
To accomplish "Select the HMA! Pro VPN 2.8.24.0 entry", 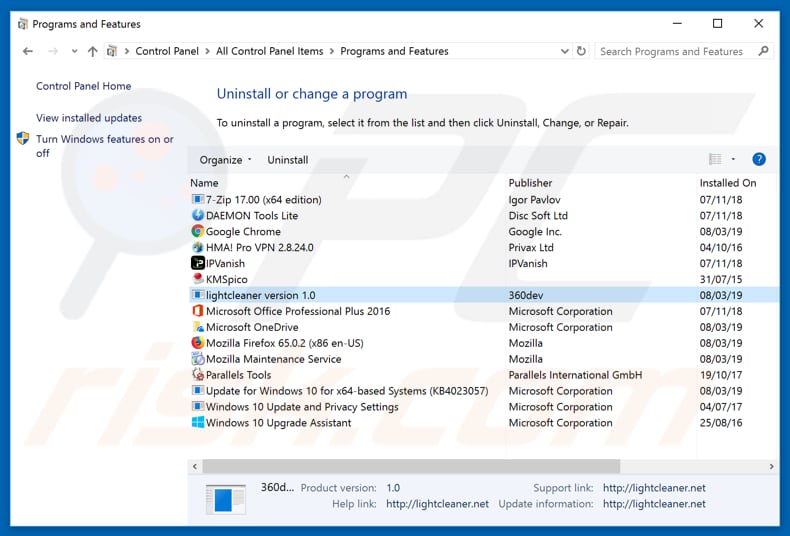I will click(x=259, y=247).
